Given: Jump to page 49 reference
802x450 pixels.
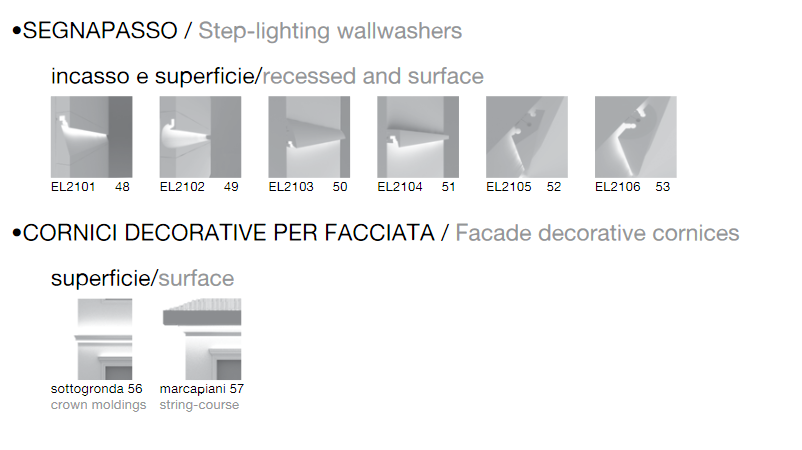Looking at the screenshot, I should pos(231,187).
